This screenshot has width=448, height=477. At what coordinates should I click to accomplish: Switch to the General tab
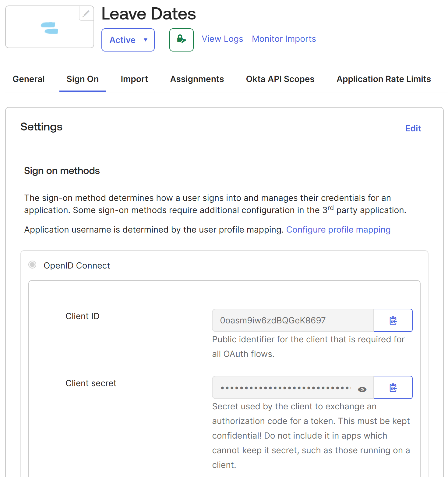click(x=29, y=79)
